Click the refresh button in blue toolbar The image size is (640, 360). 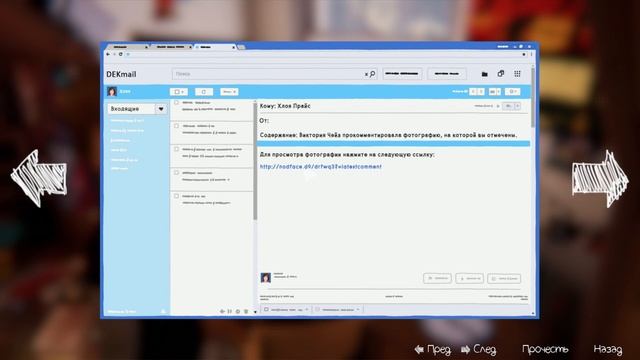tap(204, 92)
